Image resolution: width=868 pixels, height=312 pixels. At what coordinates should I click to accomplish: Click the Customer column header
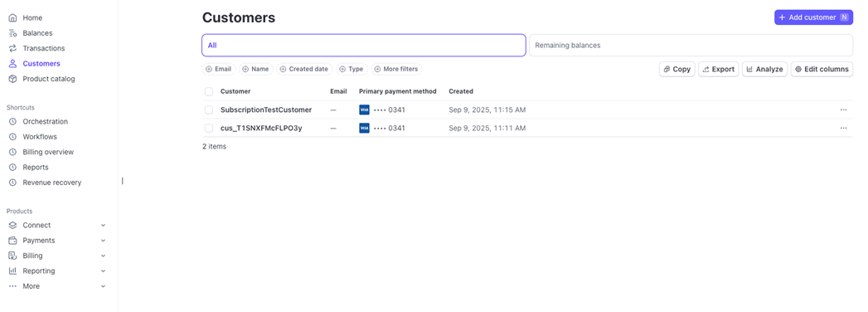(235, 91)
